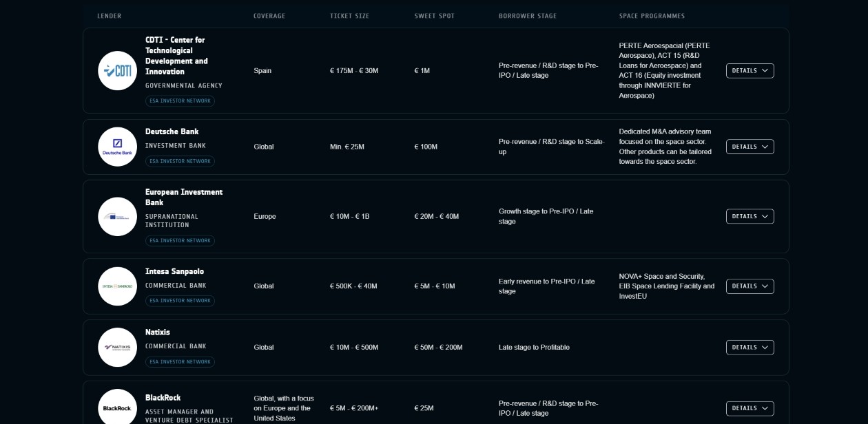Click the BlackRock logo
868x424 pixels.
pos(117,407)
